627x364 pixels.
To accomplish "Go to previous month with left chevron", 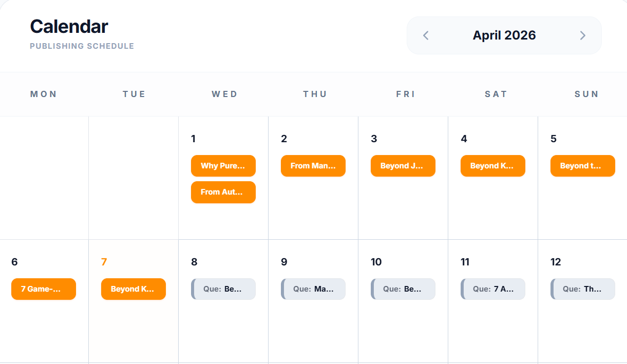I will [x=426, y=35].
